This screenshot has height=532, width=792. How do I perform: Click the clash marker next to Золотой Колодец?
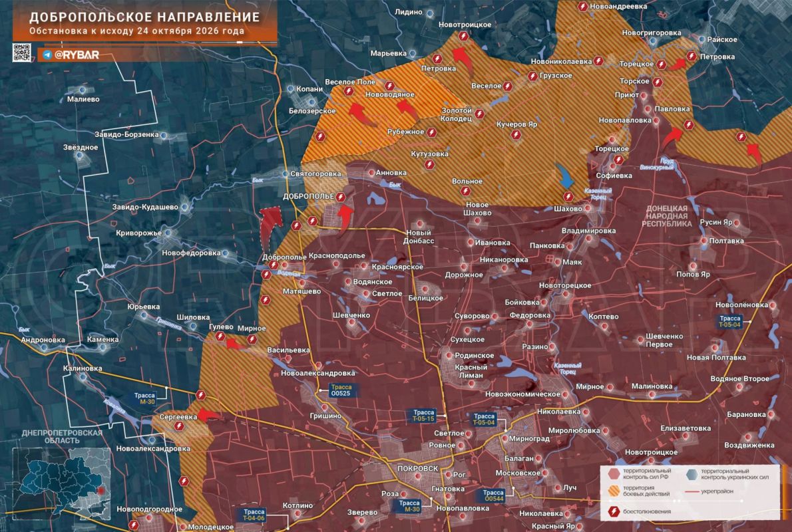click(479, 114)
